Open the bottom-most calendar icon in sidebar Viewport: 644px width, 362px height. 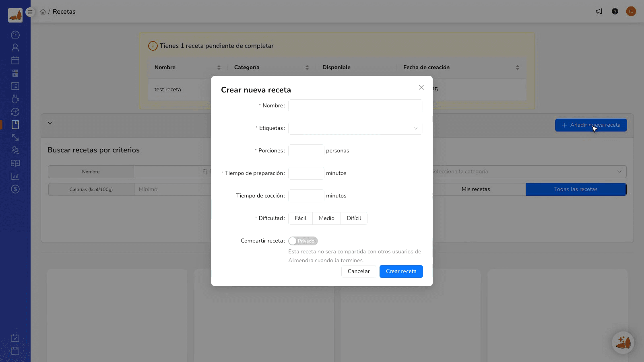tap(15, 351)
